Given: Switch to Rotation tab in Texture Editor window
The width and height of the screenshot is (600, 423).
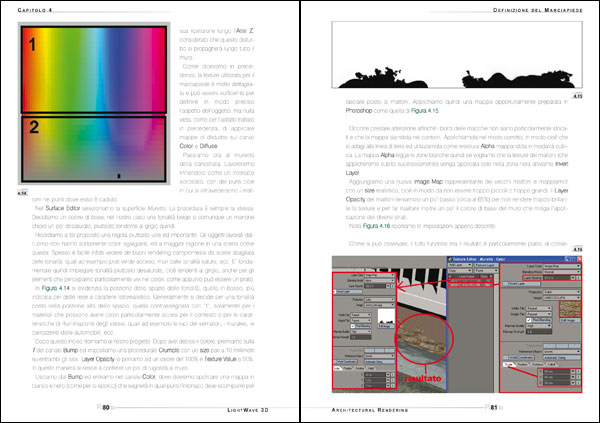Looking at the screenshot, I should pos(538,364).
